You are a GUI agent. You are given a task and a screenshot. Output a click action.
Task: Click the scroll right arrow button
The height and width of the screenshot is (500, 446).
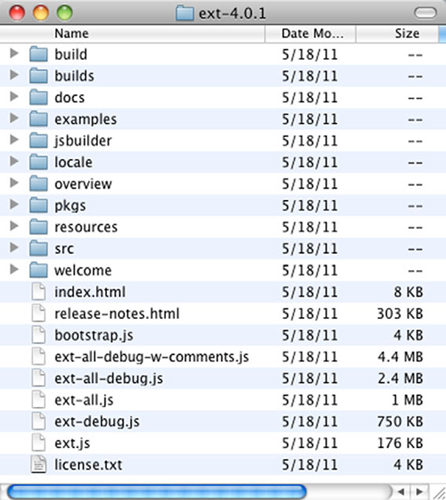coord(419,492)
